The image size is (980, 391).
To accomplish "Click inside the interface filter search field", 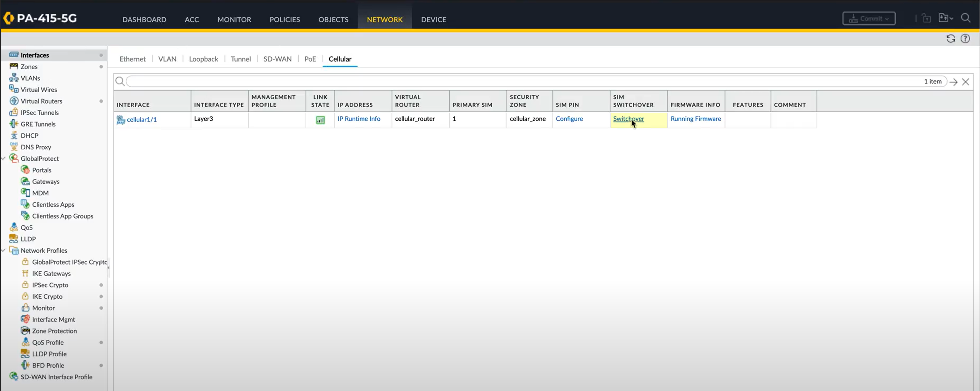I will point(494,82).
